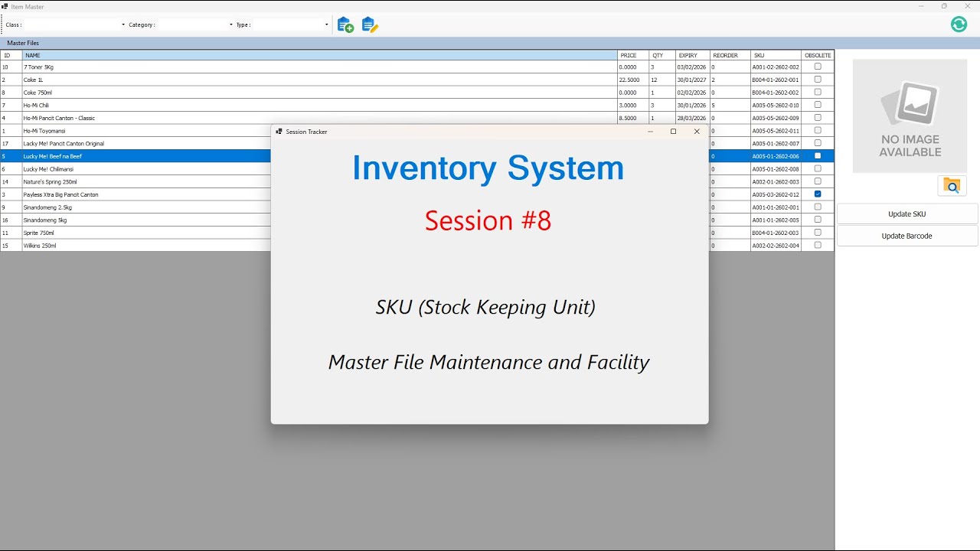Tick Obsolete checkbox for Ho-Mi Chili

click(x=818, y=105)
